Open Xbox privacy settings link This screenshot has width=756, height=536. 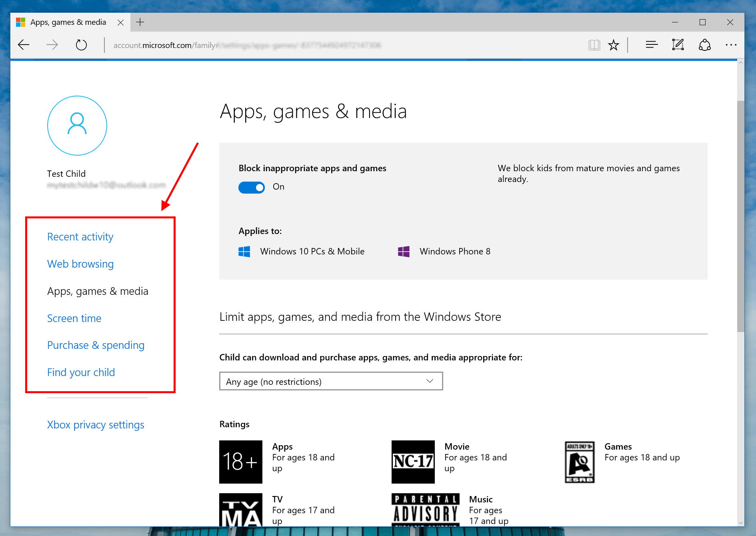click(96, 425)
